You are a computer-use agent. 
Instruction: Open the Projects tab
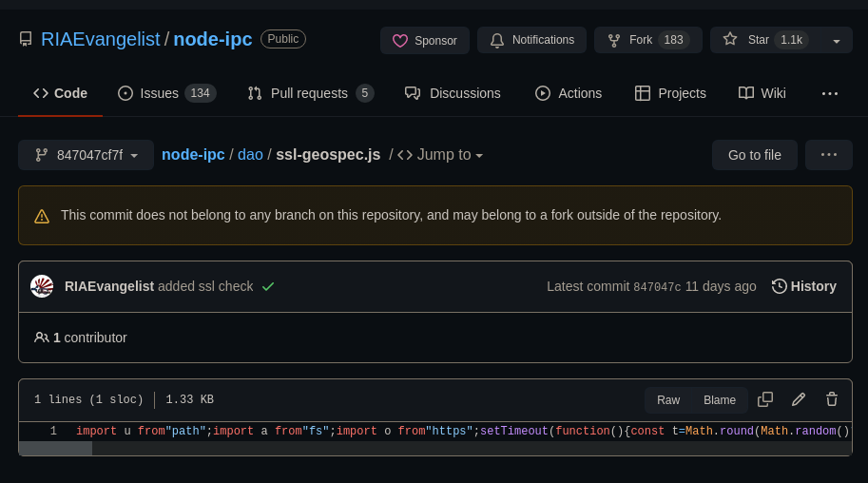(670, 93)
